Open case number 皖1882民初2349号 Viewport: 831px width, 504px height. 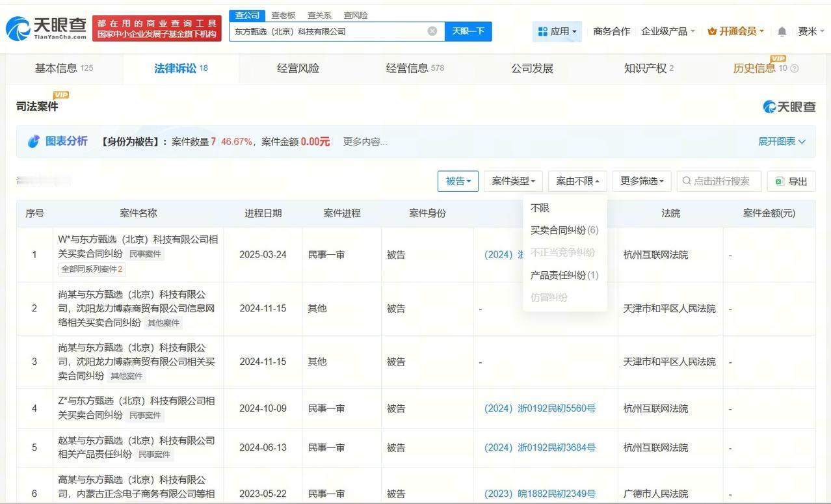click(540, 494)
